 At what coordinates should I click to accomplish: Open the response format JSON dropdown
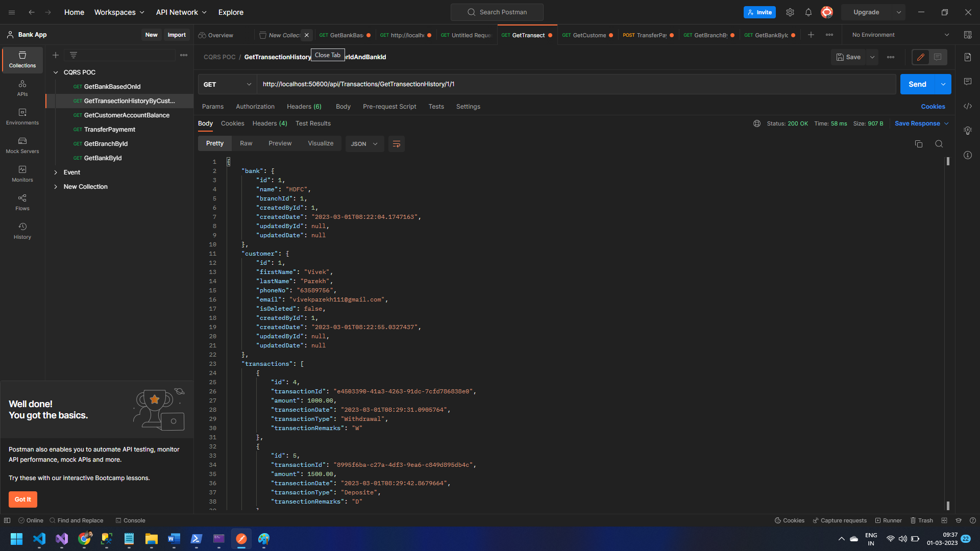click(364, 144)
